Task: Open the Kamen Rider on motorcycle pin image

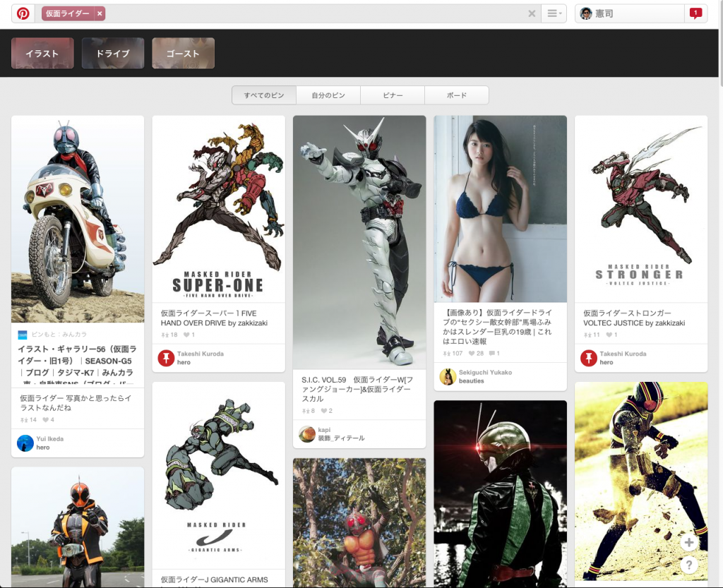Action: click(78, 220)
